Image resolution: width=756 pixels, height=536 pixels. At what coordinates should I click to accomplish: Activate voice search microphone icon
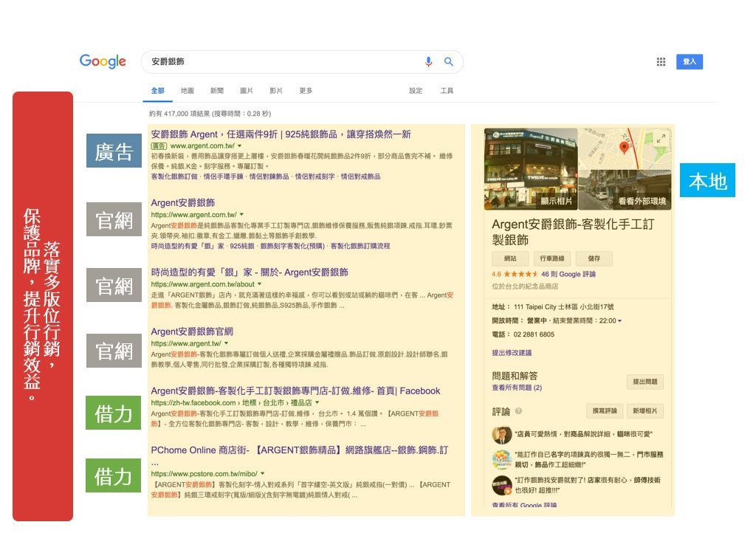pyautogui.click(x=428, y=62)
